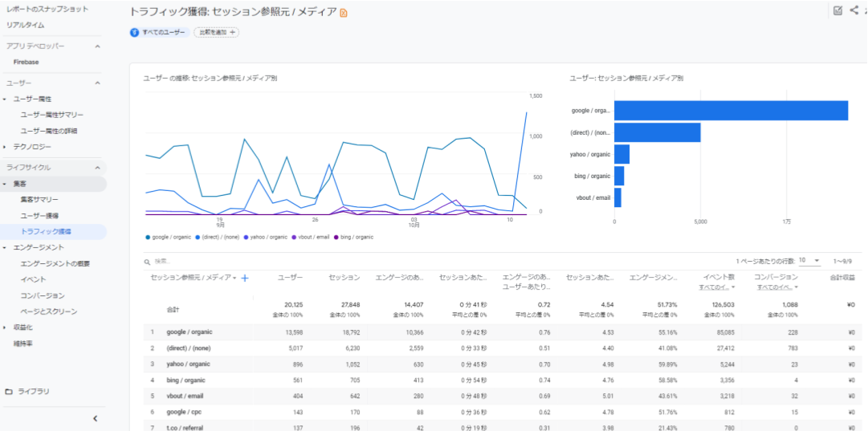The width and height of the screenshot is (868, 431).
Task: Toggle the google / organic legend series
Action: click(x=169, y=237)
